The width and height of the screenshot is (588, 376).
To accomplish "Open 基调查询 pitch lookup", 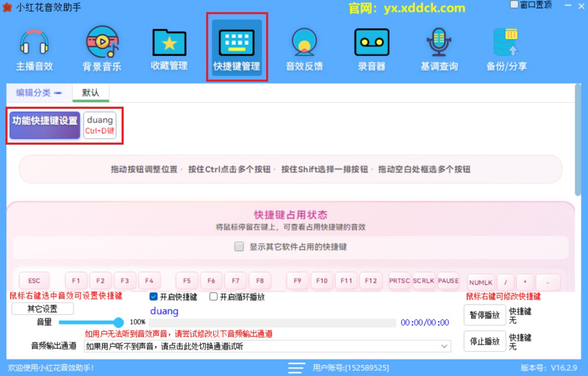I will pyautogui.click(x=439, y=47).
